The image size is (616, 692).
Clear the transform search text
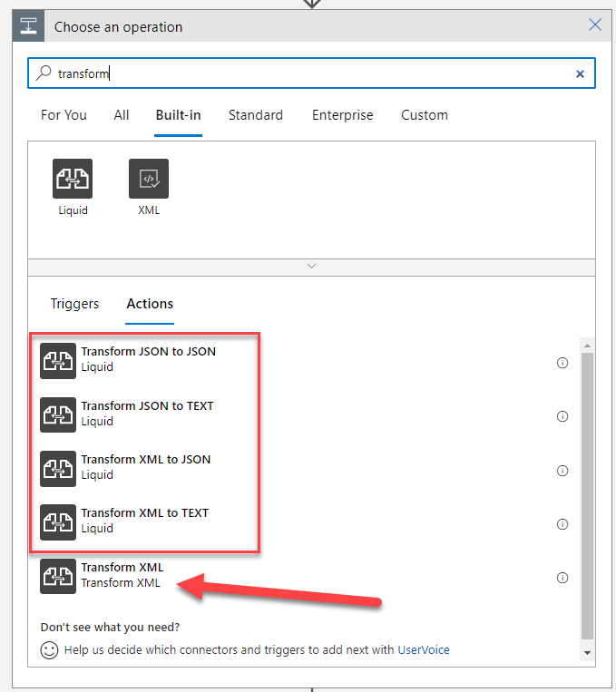click(x=580, y=74)
